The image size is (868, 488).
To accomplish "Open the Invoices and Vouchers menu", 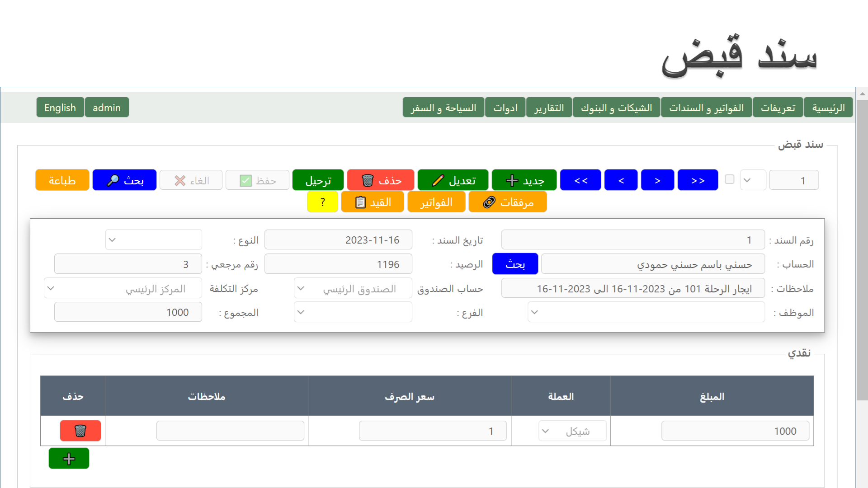I will pos(706,108).
